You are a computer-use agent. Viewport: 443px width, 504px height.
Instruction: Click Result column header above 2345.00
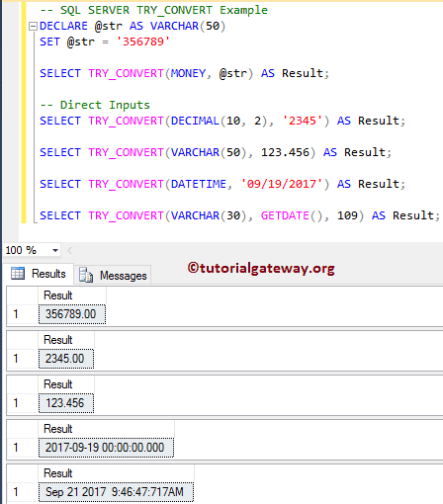click(66, 340)
